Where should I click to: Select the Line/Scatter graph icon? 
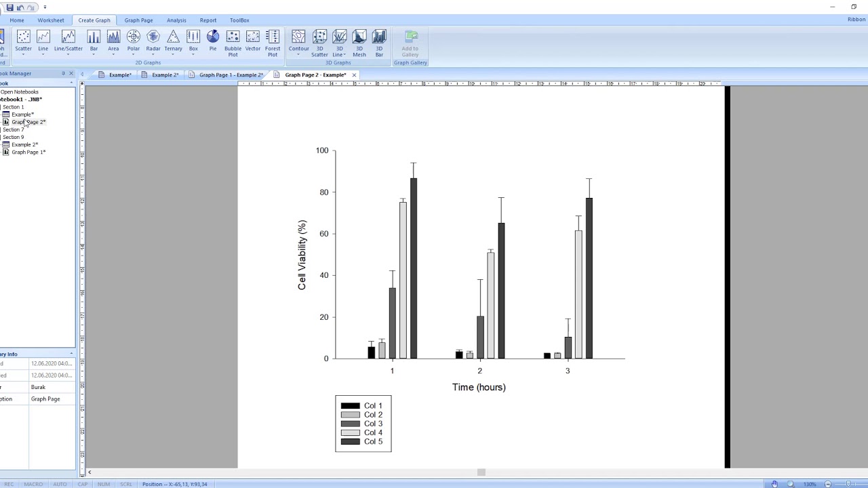(68, 37)
